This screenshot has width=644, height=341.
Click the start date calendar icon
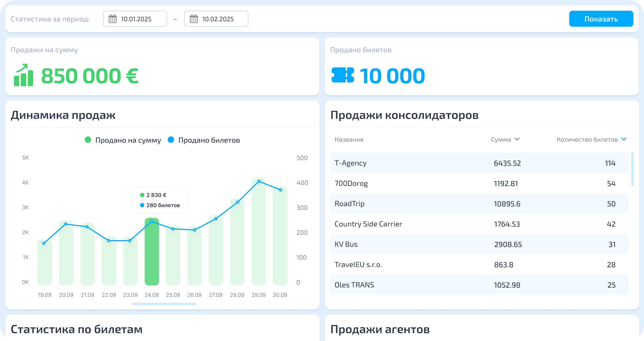tap(112, 19)
